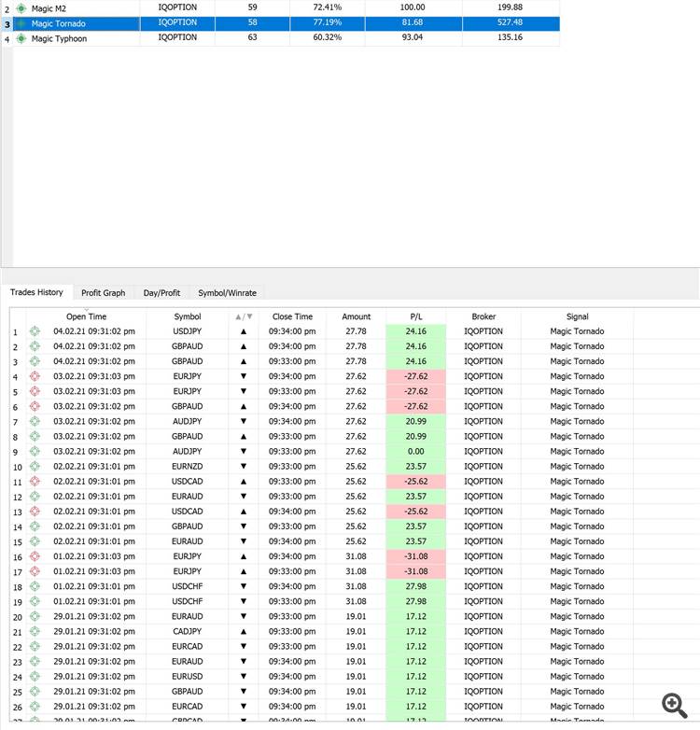Click the magnifier zoom icon
The height and width of the screenshot is (730, 700).
(675, 706)
